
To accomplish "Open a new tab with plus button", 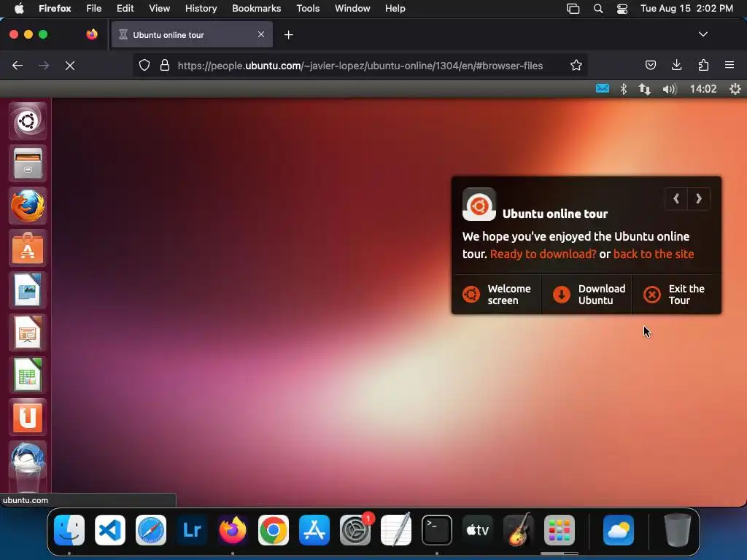I will click(288, 35).
